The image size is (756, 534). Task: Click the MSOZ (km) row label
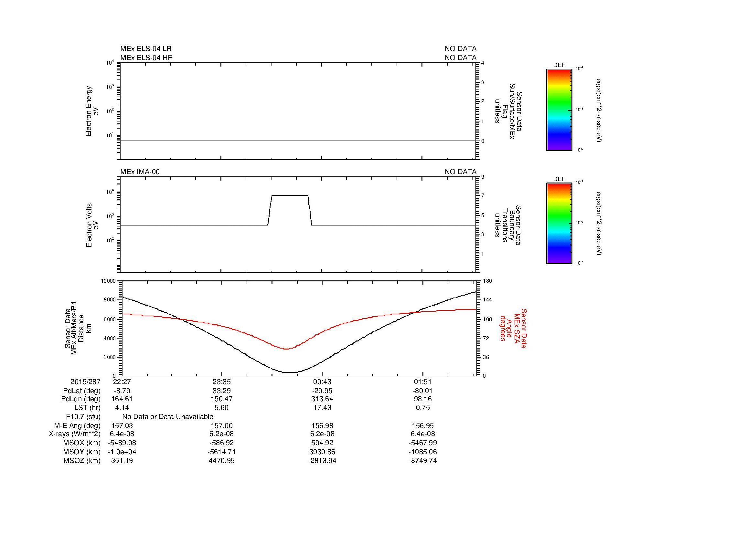coord(82,461)
